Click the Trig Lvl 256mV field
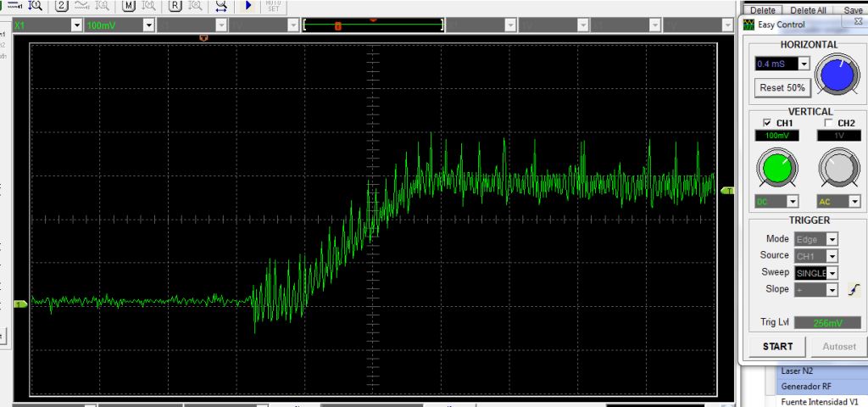 coord(827,323)
